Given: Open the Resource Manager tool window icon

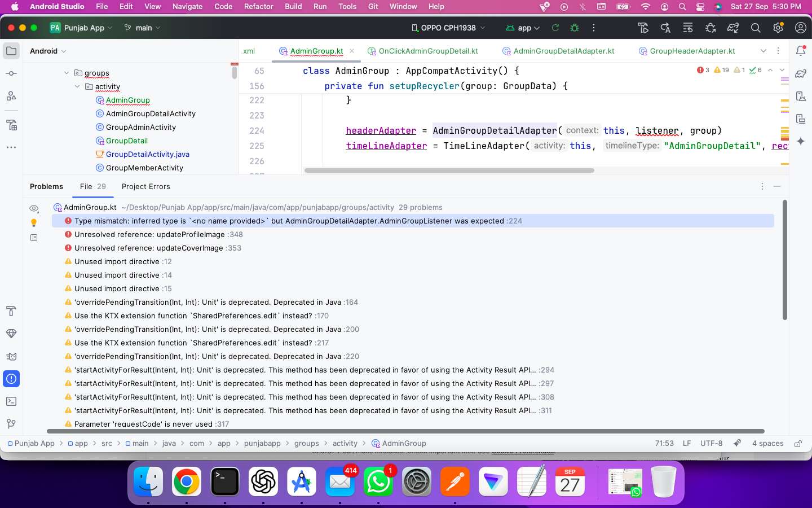Looking at the screenshot, I should tap(11, 125).
